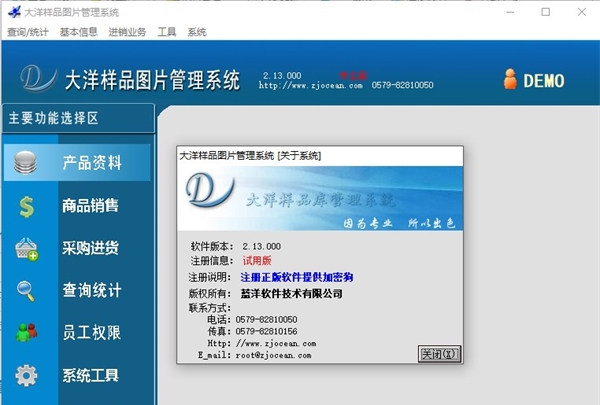Select the 系统工具 label in sidebar
This screenshot has width=600, height=405.
tap(90, 375)
